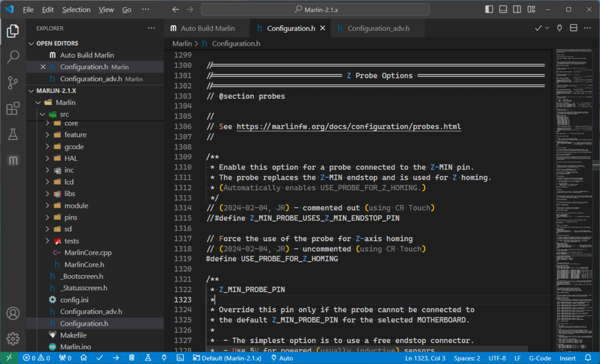Toggle the bottom panel visibility
Viewport: 600px width, 364px height.
503,9
